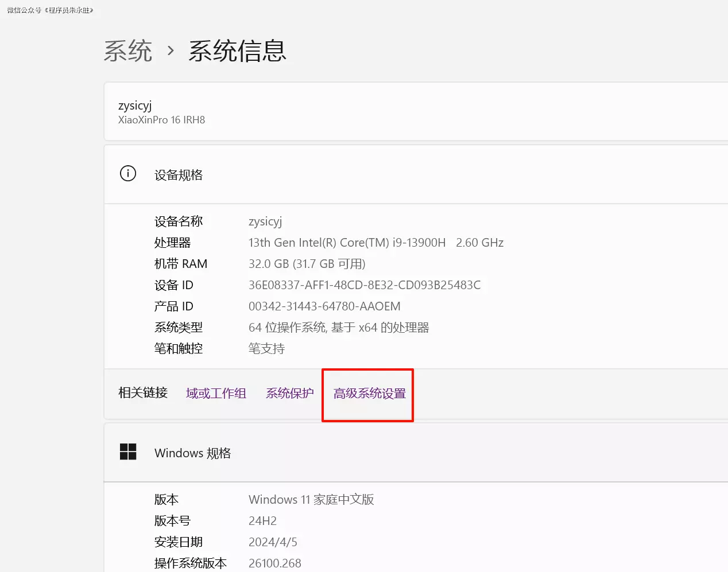Click the 设备名称 value zysicyj in specs
This screenshot has width=728, height=572.
[265, 221]
